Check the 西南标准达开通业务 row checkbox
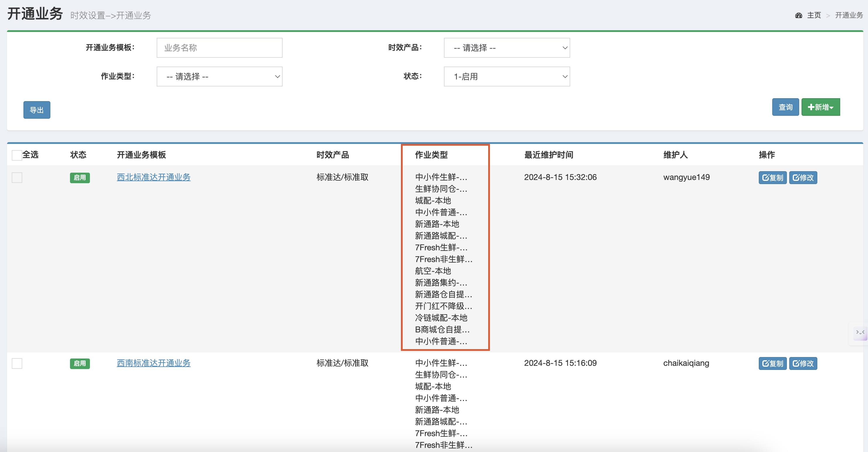868x452 pixels. click(x=17, y=363)
